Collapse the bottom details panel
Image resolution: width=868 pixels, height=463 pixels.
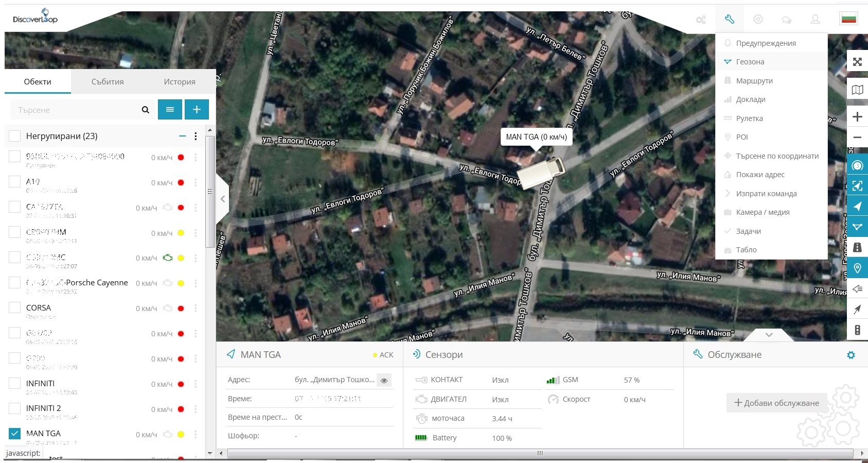tap(769, 335)
